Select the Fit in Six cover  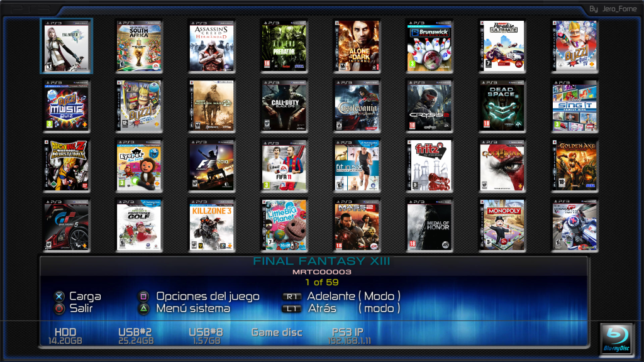coord(357,165)
